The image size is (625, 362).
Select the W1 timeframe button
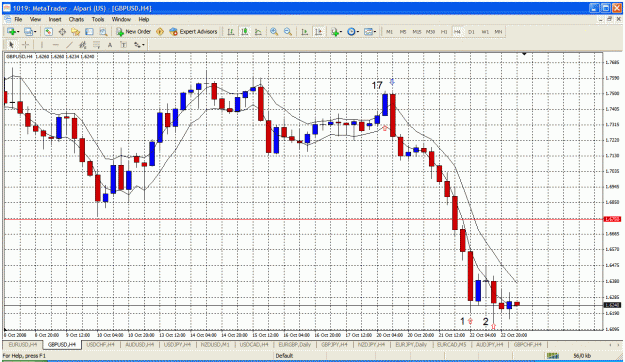(x=485, y=31)
